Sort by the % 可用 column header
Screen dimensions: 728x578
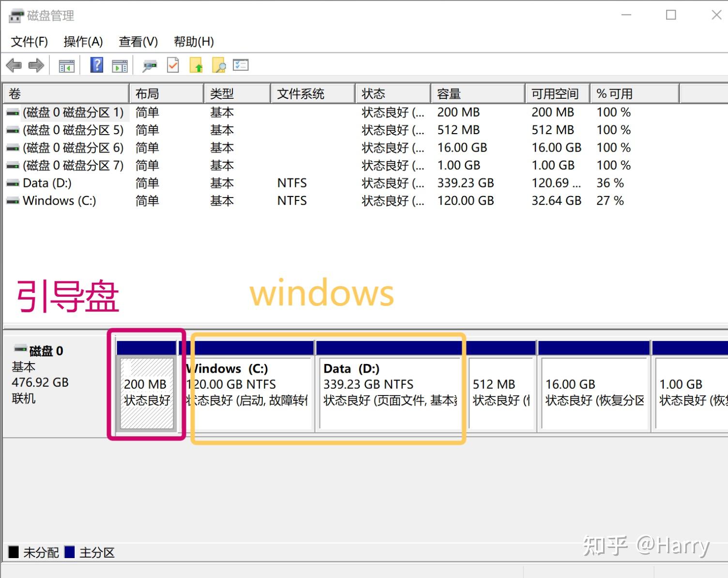coord(635,93)
